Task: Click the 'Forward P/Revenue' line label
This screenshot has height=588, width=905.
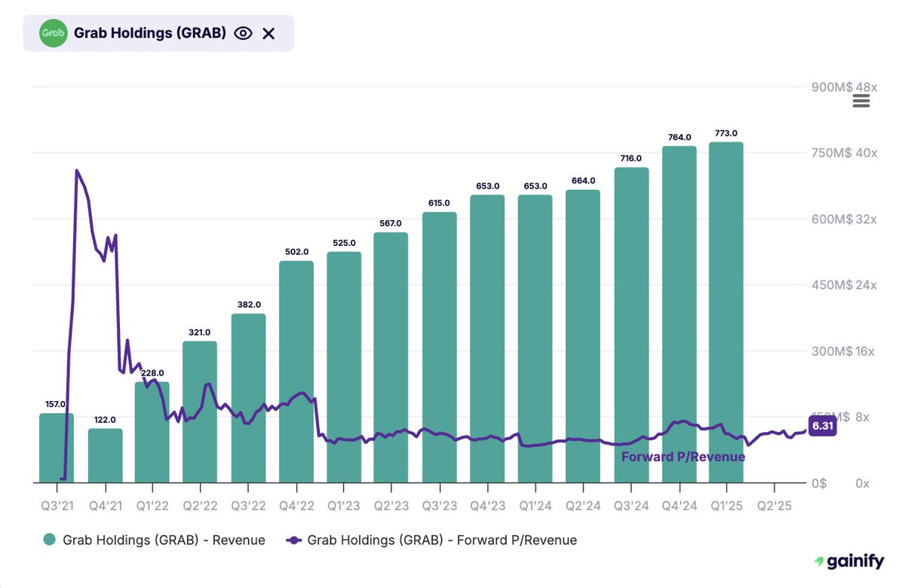Action: pyautogui.click(x=683, y=456)
